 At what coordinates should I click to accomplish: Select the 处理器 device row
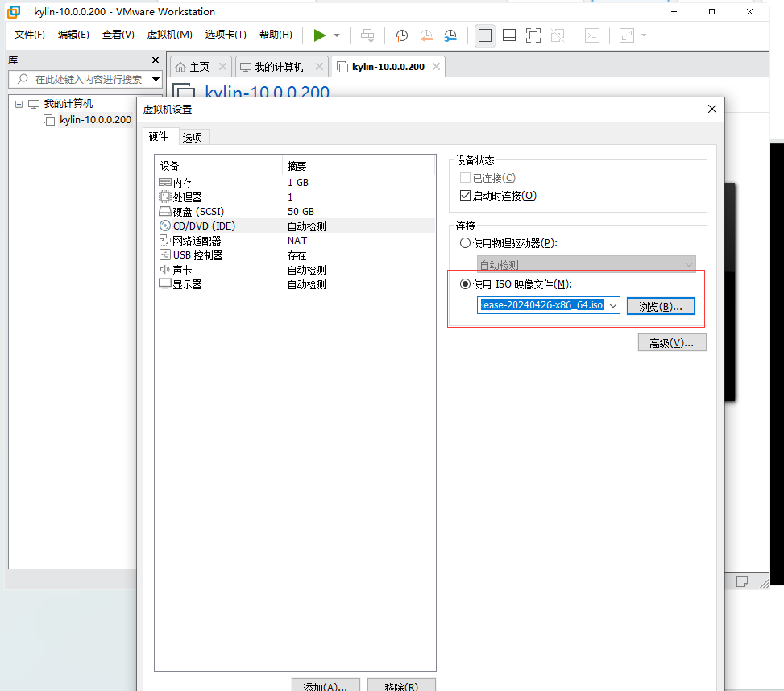(x=295, y=197)
